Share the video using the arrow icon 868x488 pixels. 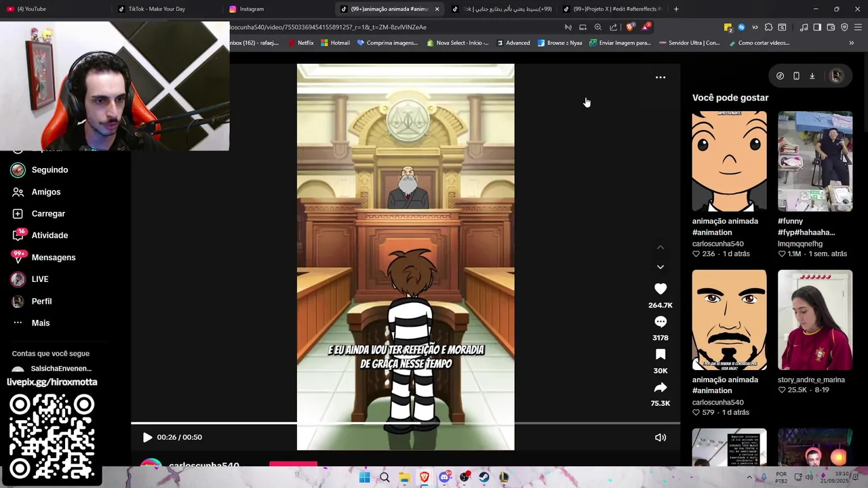click(x=660, y=388)
